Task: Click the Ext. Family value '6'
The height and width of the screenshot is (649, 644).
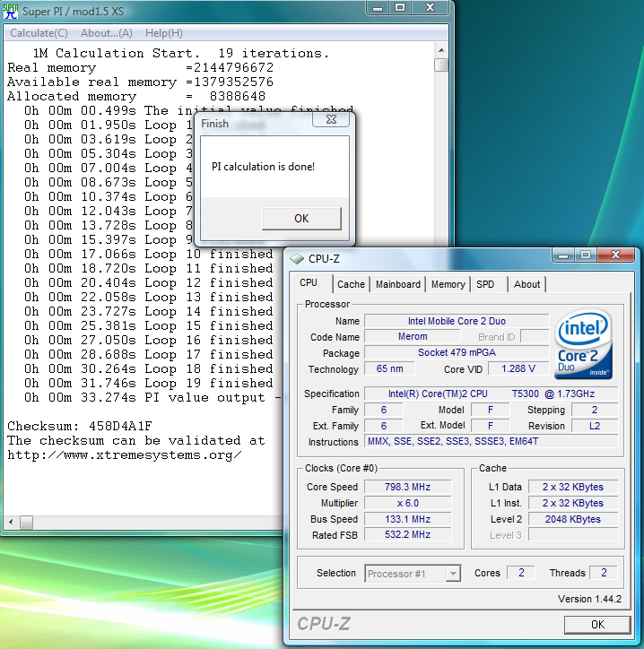Action: click(x=384, y=426)
